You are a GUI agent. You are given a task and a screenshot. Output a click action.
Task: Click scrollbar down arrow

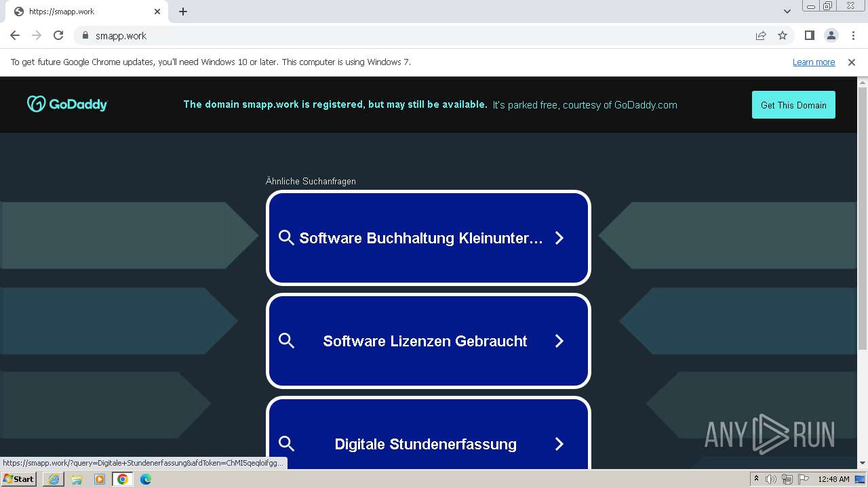click(863, 464)
